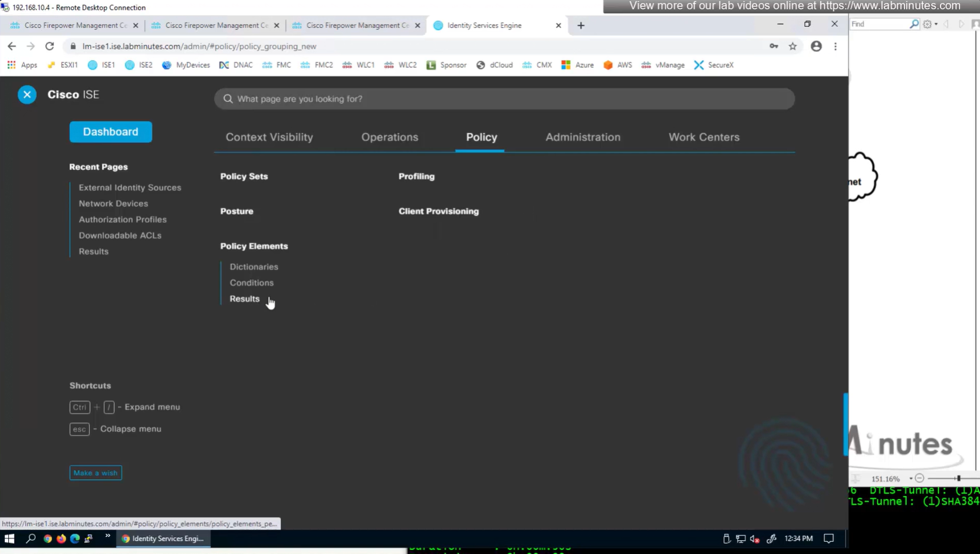Open Policy Sets page
The height and width of the screenshot is (554, 980).
pyautogui.click(x=244, y=176)
